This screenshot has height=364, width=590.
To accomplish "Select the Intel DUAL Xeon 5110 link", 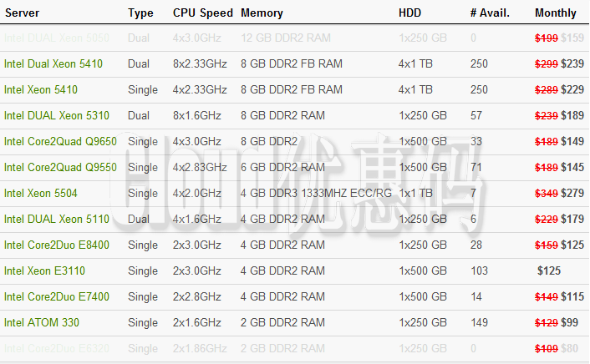I will (56, 219).
